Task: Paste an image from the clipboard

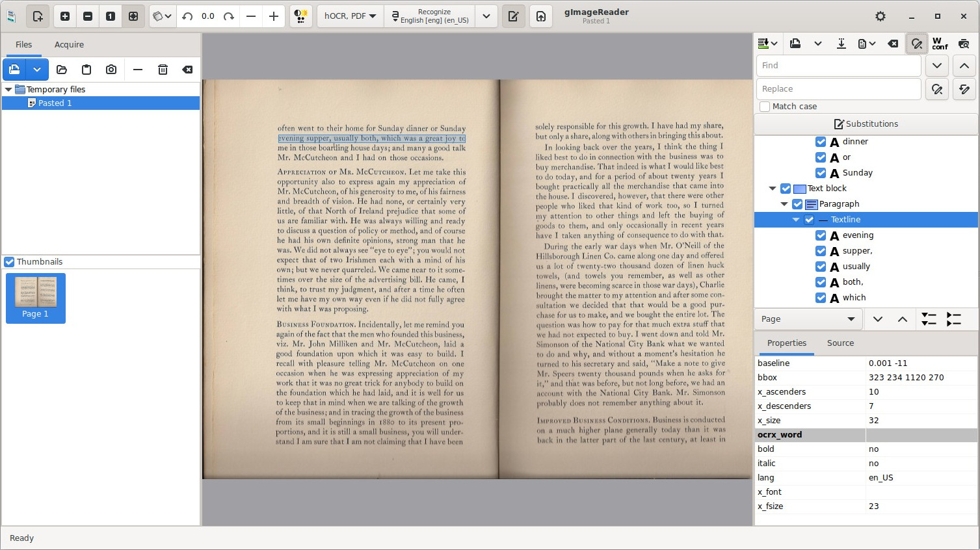Action: tap(86, 70)
